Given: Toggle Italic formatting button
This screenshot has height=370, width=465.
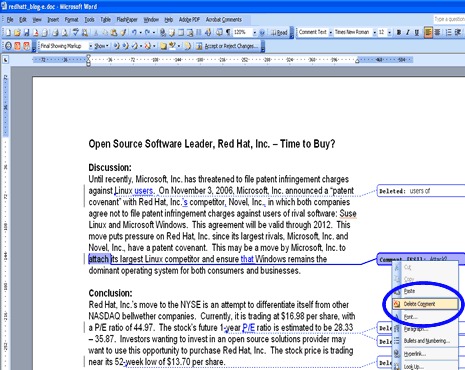Looking at the screenshot, I should [x=408, y=32].
